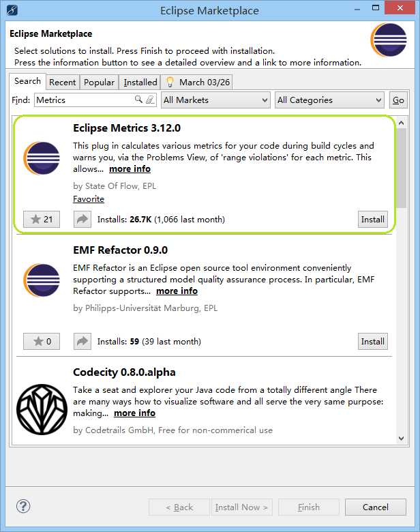Click the Eclipse Metrics plugin logo

pos(42,158)
